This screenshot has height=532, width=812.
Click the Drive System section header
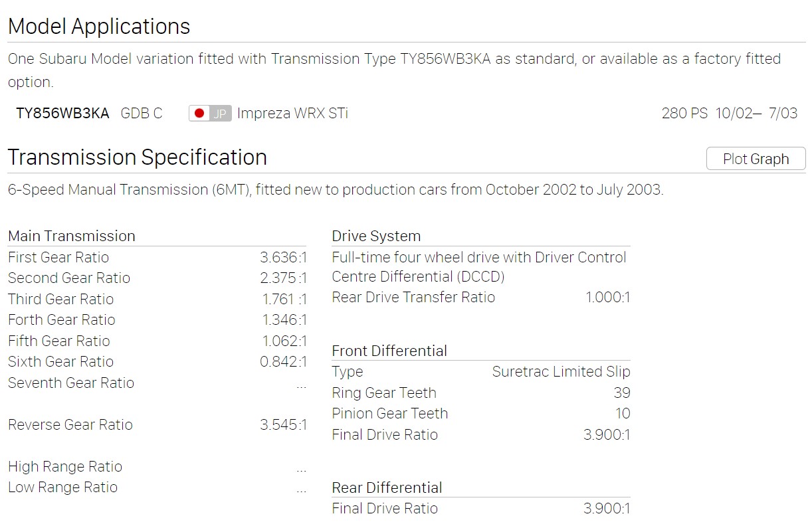pyautogui.click(x=376, y=236)
